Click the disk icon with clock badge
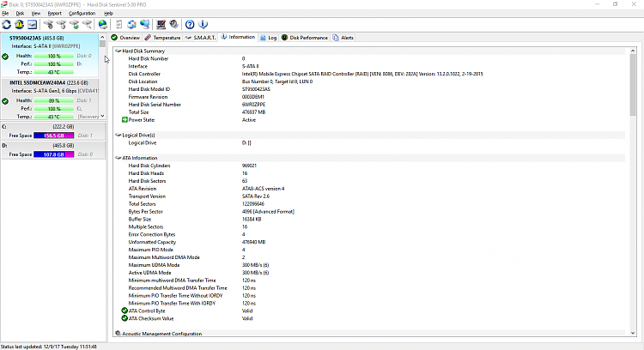The height and width of the screenshot is (350, 644). tap(62, 25)
